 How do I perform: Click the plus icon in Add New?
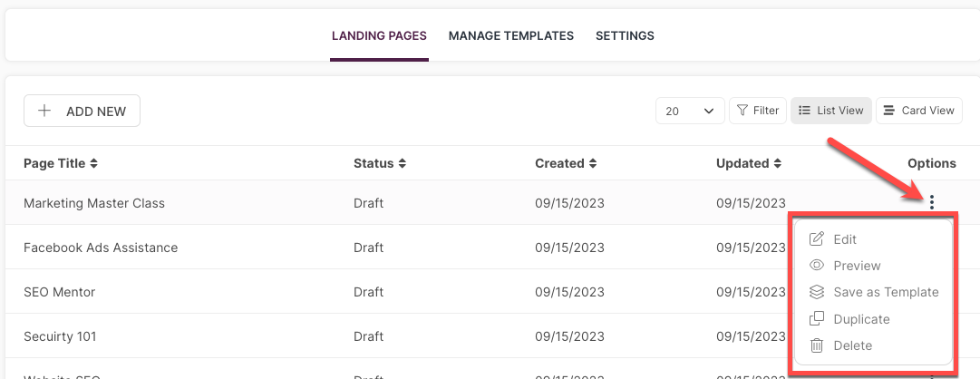click(x=44, y=111)
